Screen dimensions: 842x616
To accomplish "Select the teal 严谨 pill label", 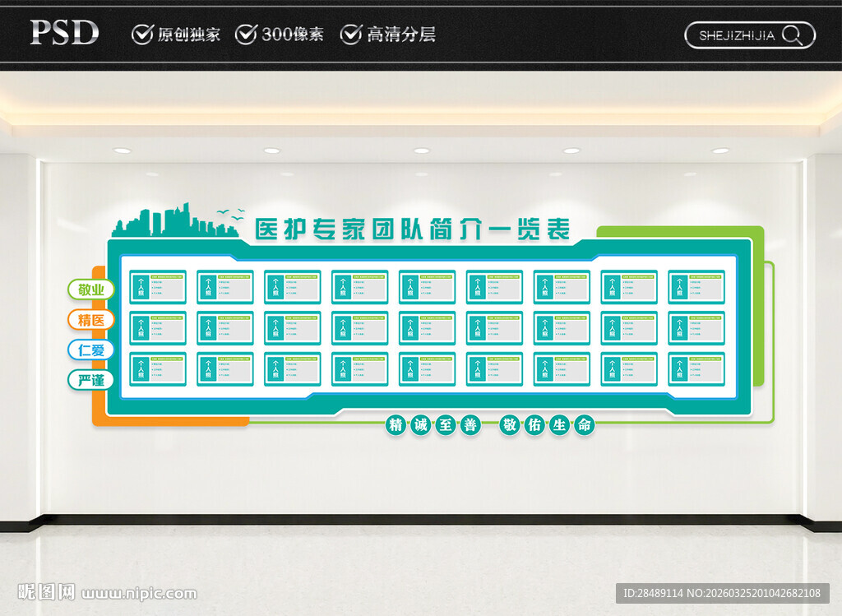I will pos(91,380).
